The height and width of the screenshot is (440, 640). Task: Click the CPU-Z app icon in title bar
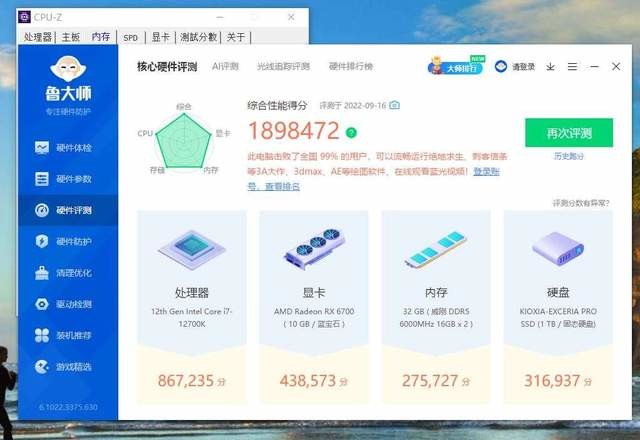24,17
